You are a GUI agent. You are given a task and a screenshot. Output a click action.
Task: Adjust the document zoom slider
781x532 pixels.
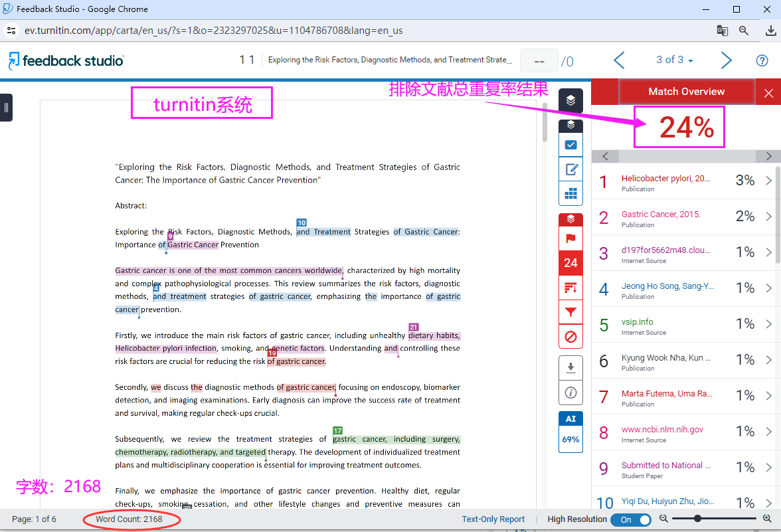(697, 519)
